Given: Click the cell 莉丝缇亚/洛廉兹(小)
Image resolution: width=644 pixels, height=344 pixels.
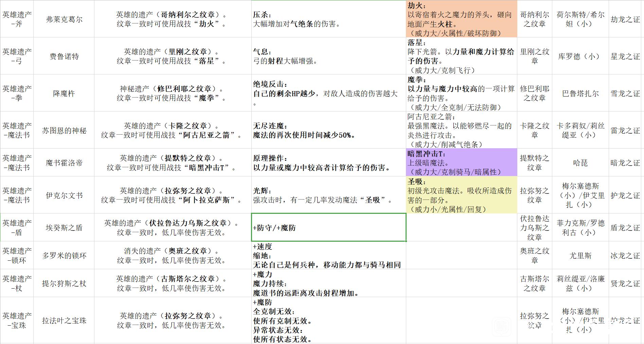Looking at the screenshot, I should 580,283.
